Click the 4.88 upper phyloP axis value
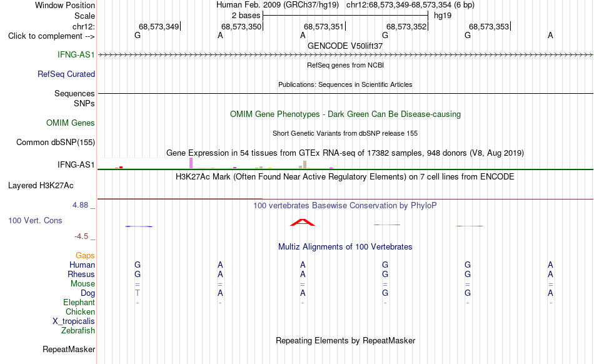The width and height of the screenshot is (594, 364). pos(80,205)
